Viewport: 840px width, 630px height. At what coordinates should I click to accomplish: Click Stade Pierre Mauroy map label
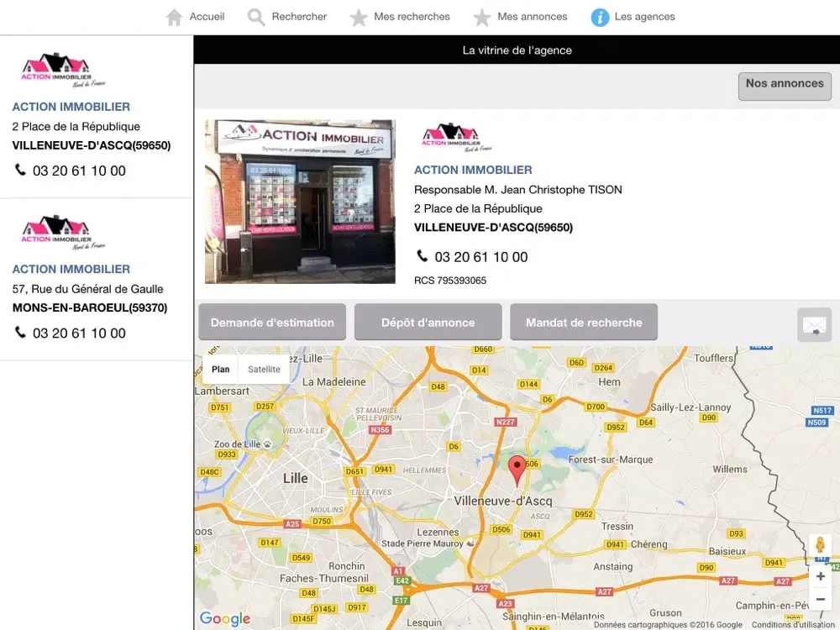pos(429,543)
